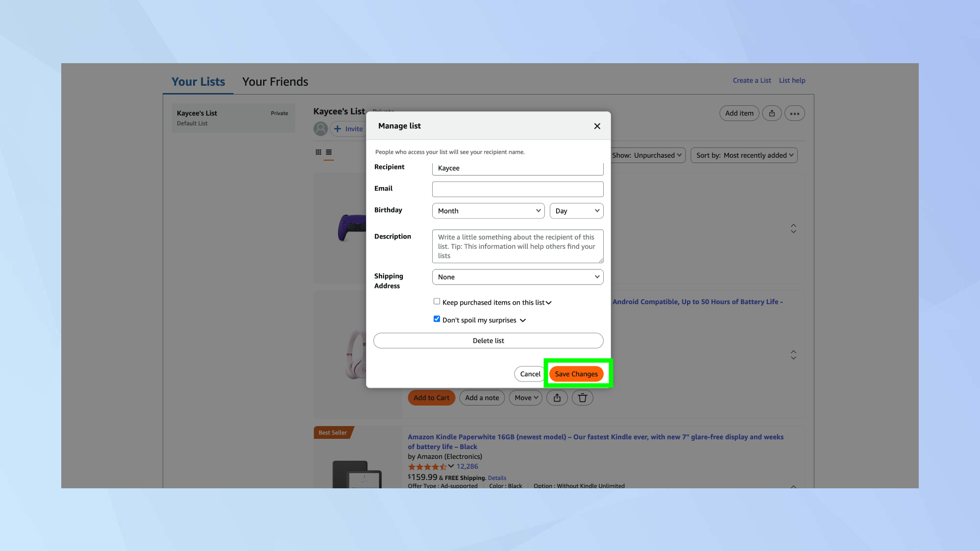Image resolution: width=980 pixels, height=551 pixels.
Task: Click into the Email input field
Action: (x=517, y=189)
